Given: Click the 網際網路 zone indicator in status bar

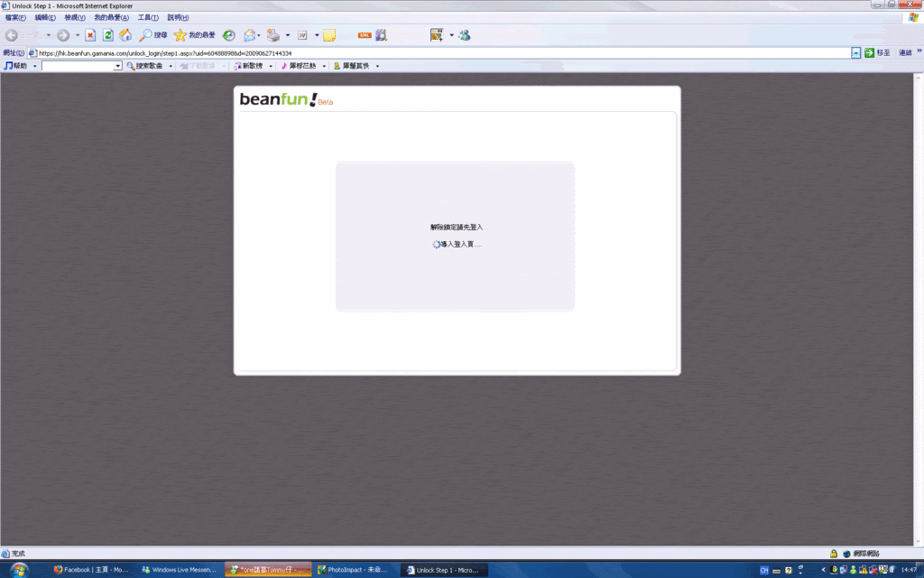Looking at the screenshot, I should pyautogui.click(x=862, y=554).
